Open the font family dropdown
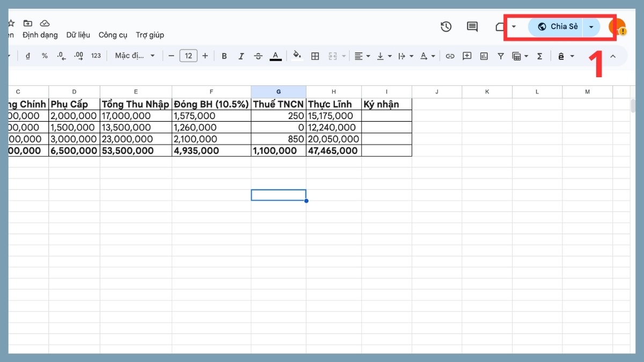This screenshot has height=362, width=644. point(134,55)
